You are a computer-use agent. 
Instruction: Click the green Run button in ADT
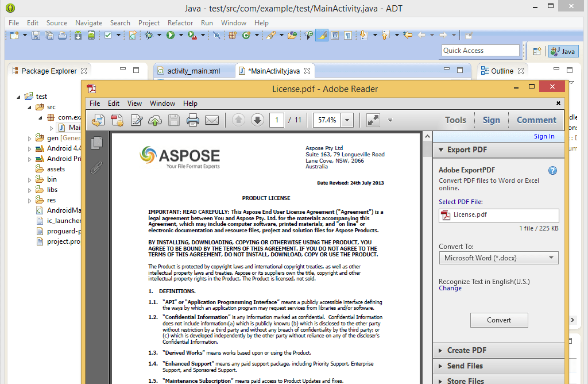(x=171, y=35)
